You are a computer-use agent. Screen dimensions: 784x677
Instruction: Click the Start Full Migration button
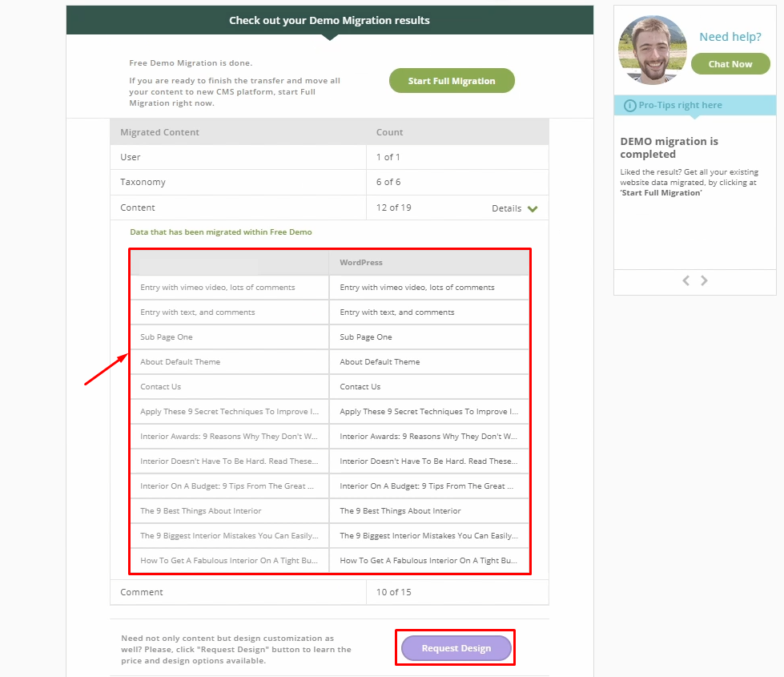coord(452,81)
